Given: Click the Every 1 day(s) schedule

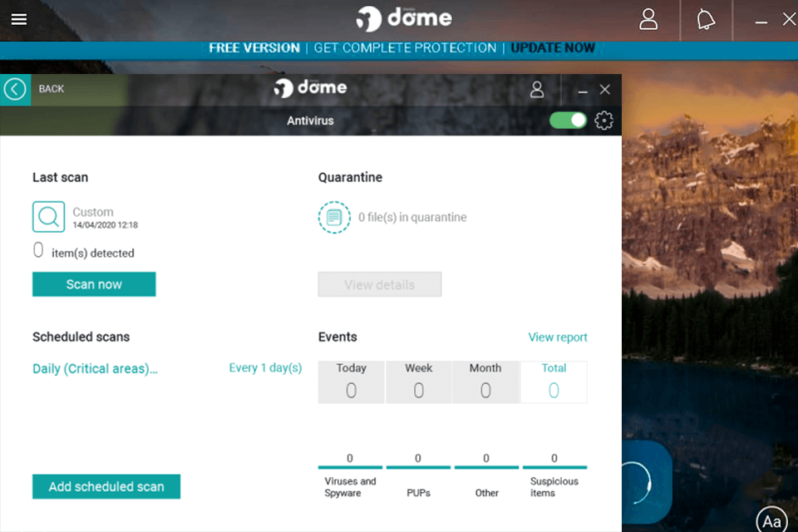Looking at the screenshot, I should click(265, 368).
